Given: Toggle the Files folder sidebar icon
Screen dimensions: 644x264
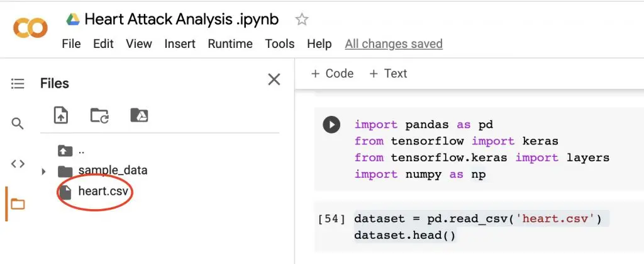Looking at the screenshot, I should tap(18, 204).
